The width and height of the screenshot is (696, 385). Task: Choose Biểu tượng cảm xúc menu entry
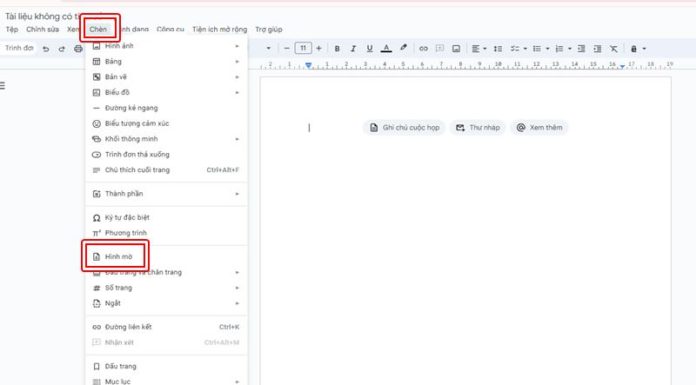click(166, 123)
